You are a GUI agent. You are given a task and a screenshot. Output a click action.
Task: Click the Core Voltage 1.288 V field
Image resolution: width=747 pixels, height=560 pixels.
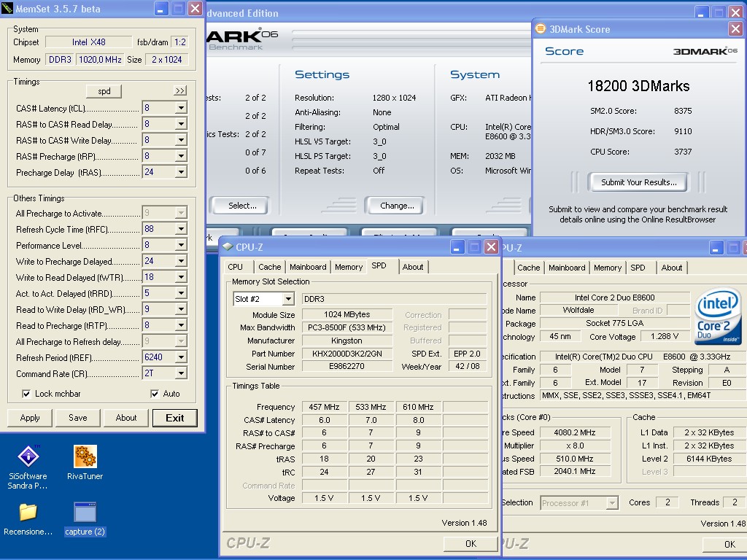tap(665, 337)
